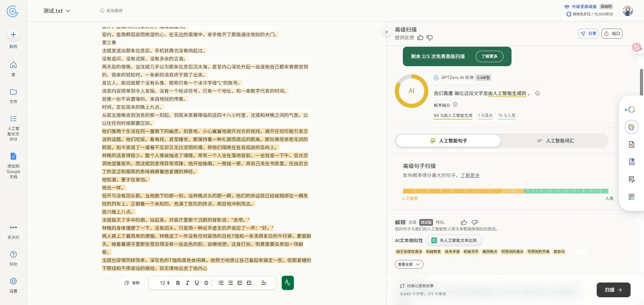Switch to the 人工智能词汇 tab
644x305 pixels.
point(555,141)
